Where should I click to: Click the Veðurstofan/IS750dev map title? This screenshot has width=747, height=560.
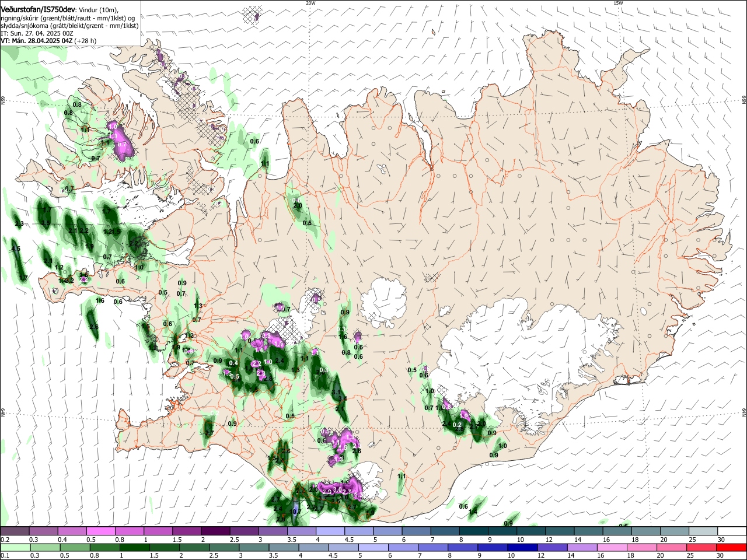pos(38,9)
